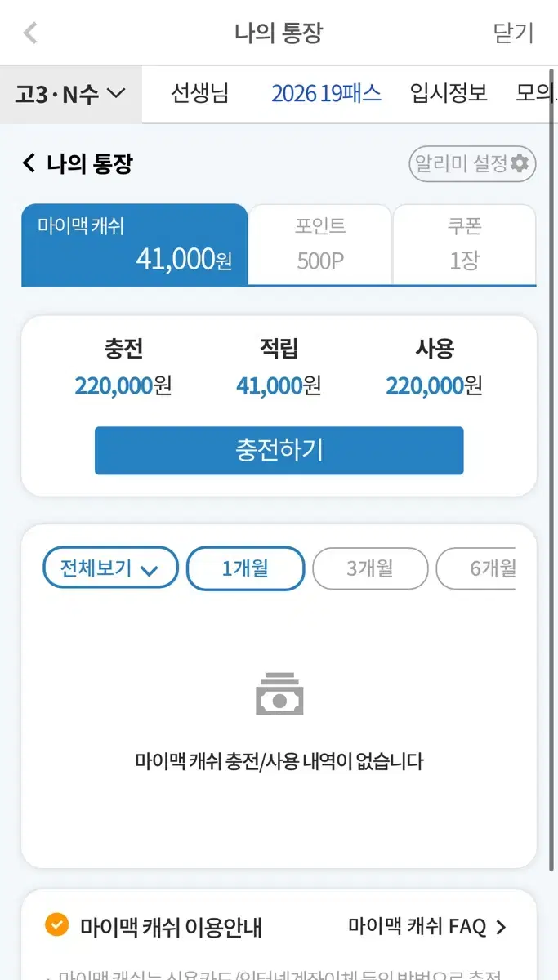Select the 마이맥 캐쉬 41,000원 tab
The image size is (558, 980).
click(x=135, y=244)
